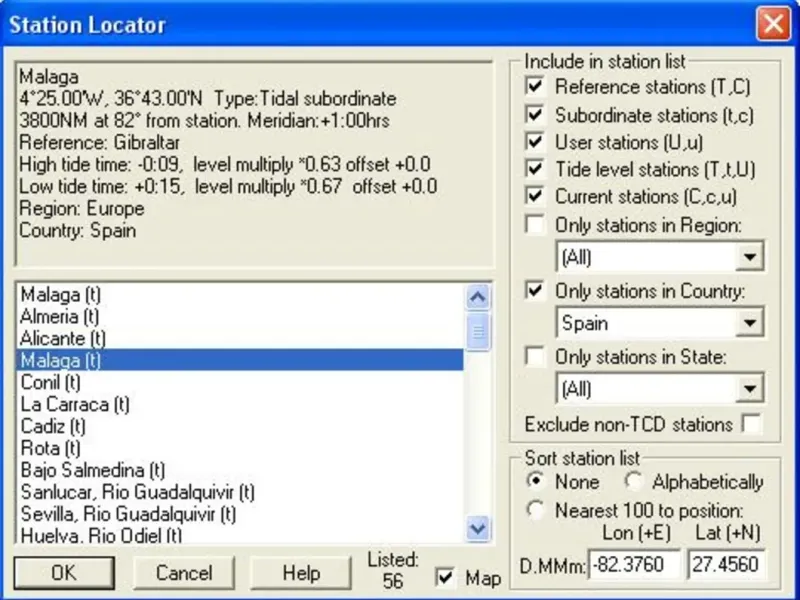Click the Listed: 56 count label

click(393, 570)
